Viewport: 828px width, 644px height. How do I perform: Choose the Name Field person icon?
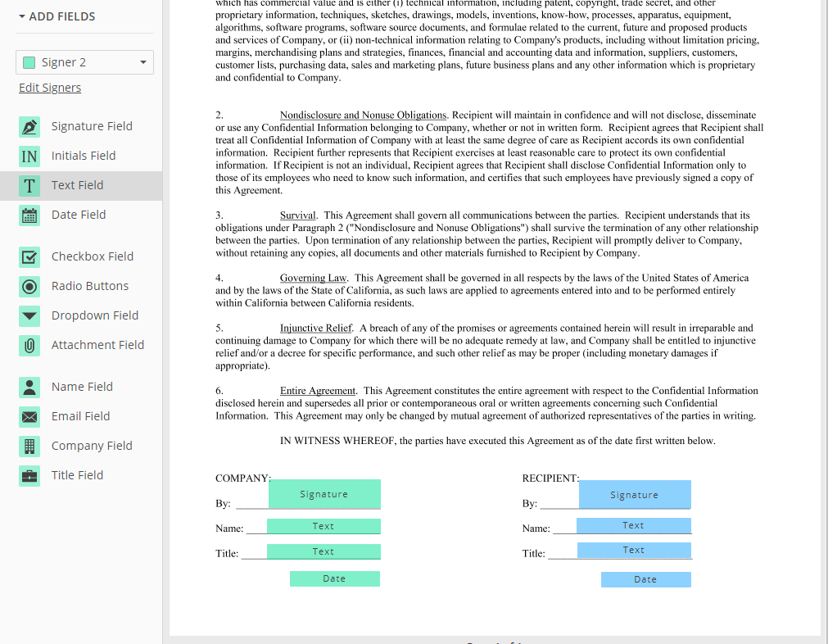coord(29,388)
